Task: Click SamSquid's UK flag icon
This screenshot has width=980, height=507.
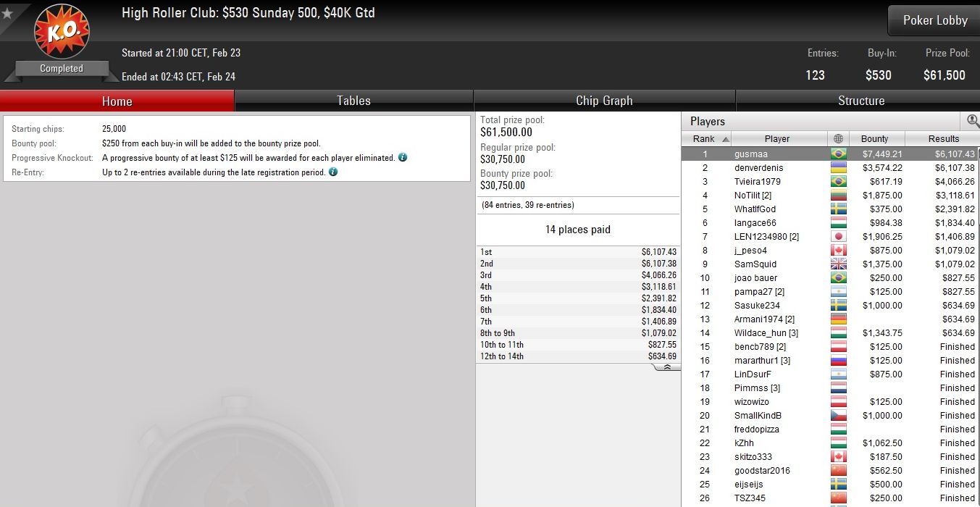Action: click(839, 264)
